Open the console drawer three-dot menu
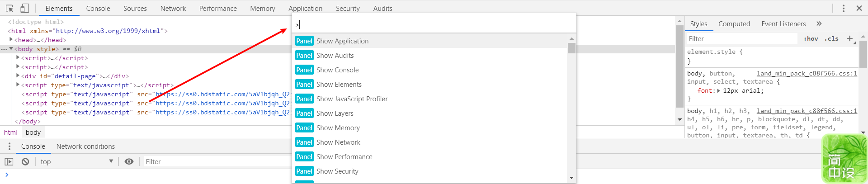Screen dimensions: 868x184 pyautogui.click(x=9, y=146)
